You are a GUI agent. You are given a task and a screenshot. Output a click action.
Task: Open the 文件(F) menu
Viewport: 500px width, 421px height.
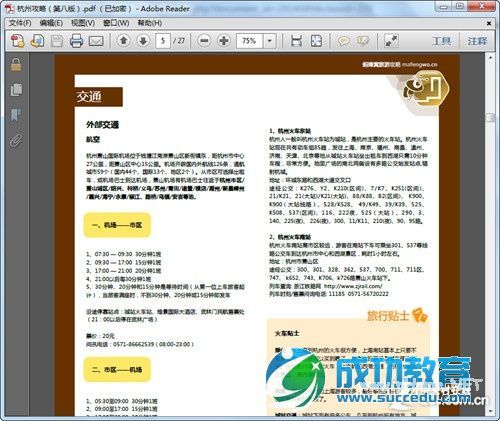[x=20, y=23]
